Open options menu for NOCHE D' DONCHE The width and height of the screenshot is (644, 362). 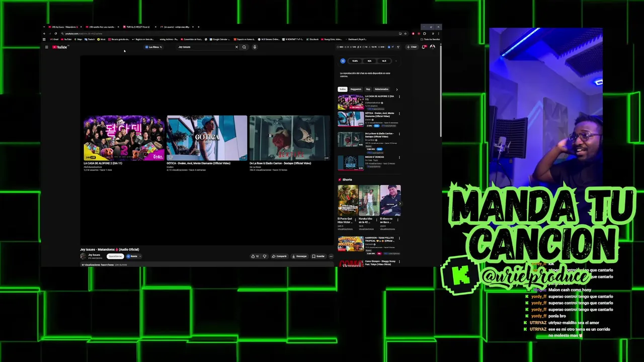(x=399, y=157)
